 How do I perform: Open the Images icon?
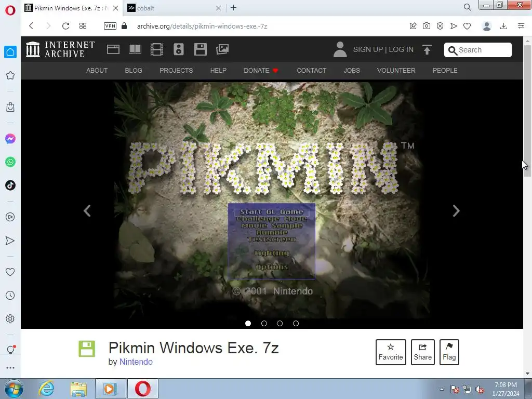click(x=222, y=49)
